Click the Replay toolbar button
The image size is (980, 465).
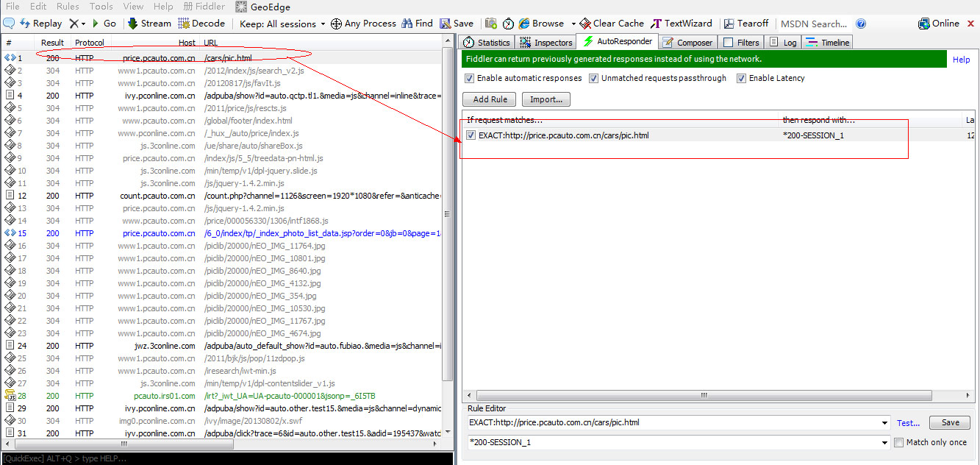41,24
